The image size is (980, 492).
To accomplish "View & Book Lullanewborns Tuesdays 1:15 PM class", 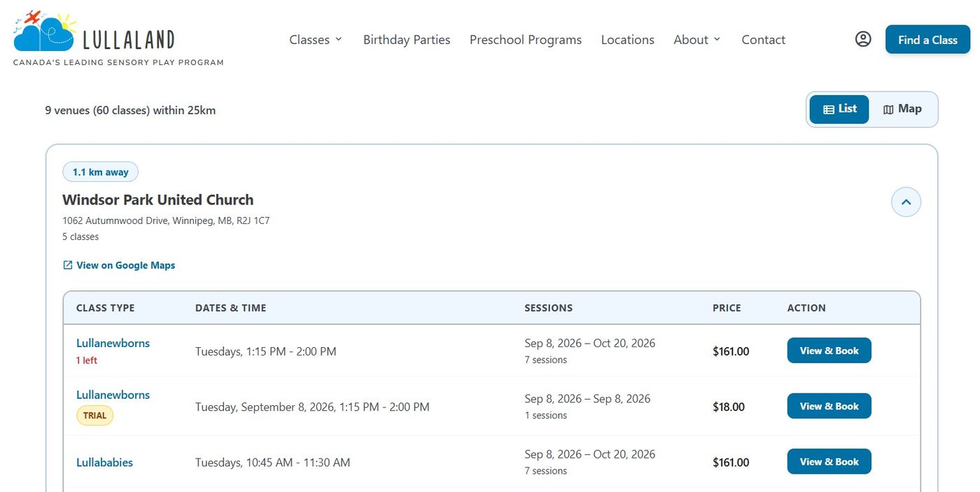I will 829,351.
